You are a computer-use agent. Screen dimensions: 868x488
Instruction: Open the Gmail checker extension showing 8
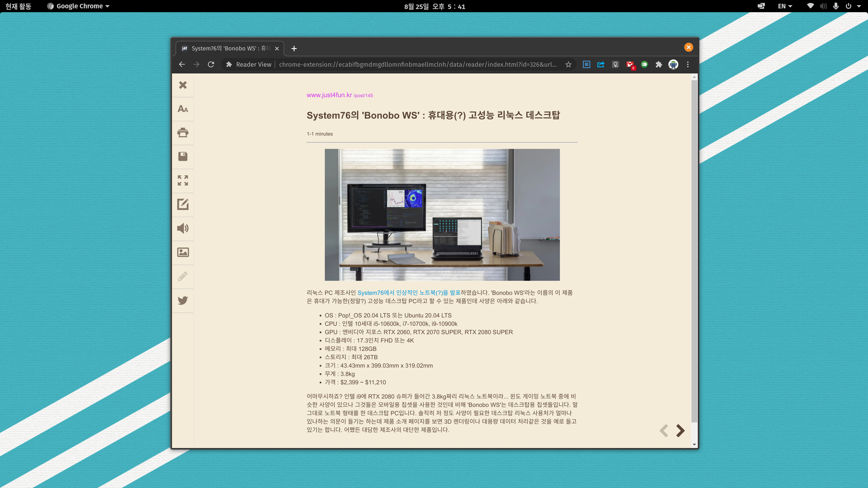pos(630,65)
